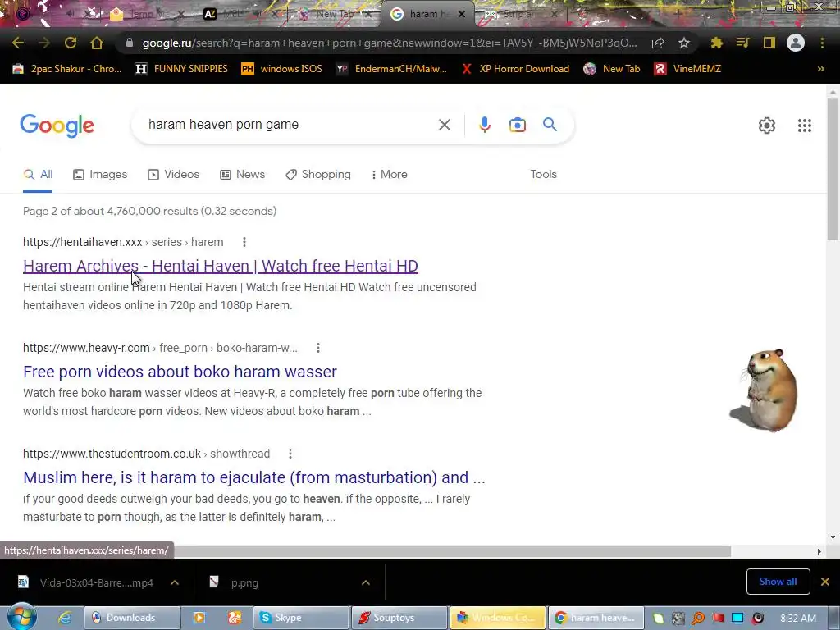Open the More search filters dropdown
840x630 pixels.
click(x=390, y=174)
